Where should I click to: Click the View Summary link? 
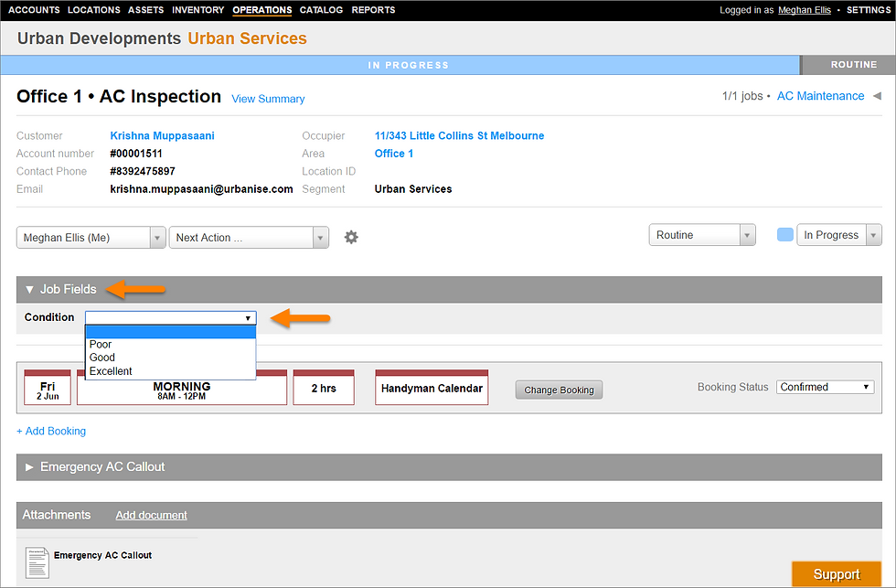coord(268,99)
